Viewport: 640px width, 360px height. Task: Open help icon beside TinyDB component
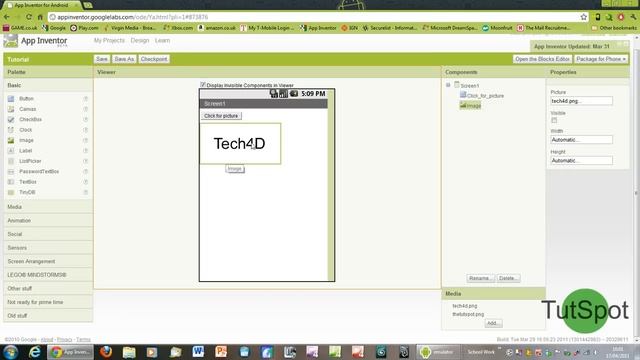(86, 192)
